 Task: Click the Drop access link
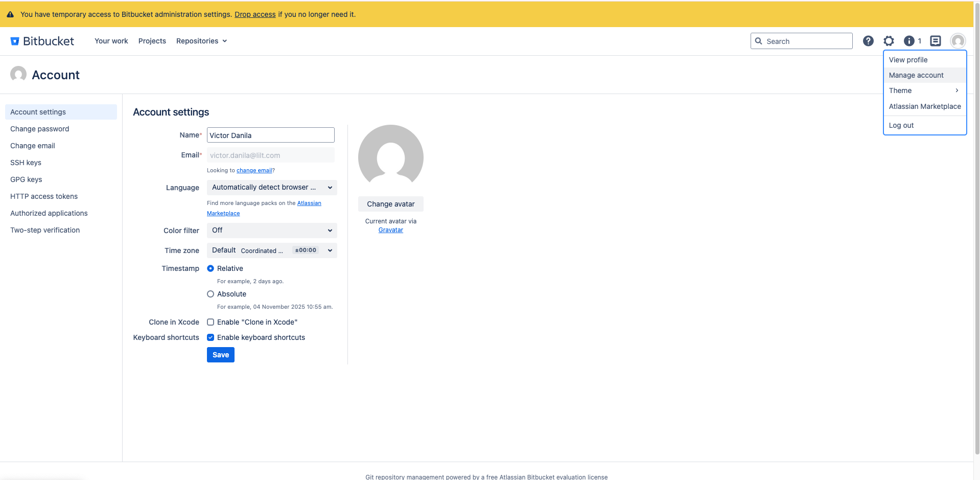(255, 14)
